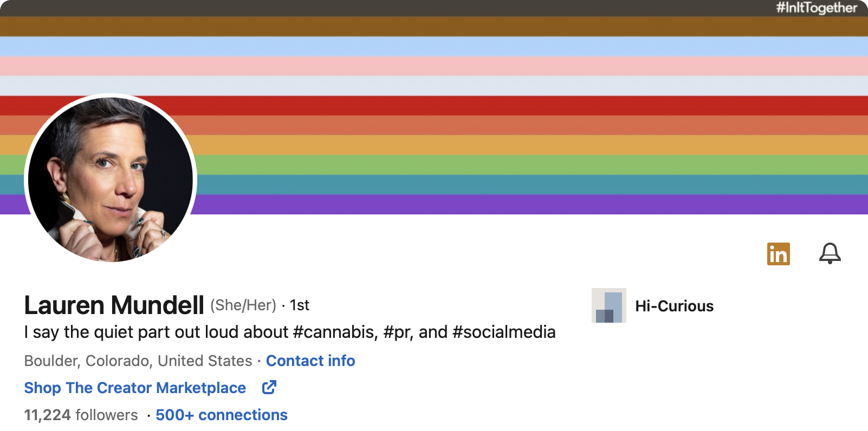
Task: Open Lauren Mundell's circular profile photo
Action: (x=111, y=180)
